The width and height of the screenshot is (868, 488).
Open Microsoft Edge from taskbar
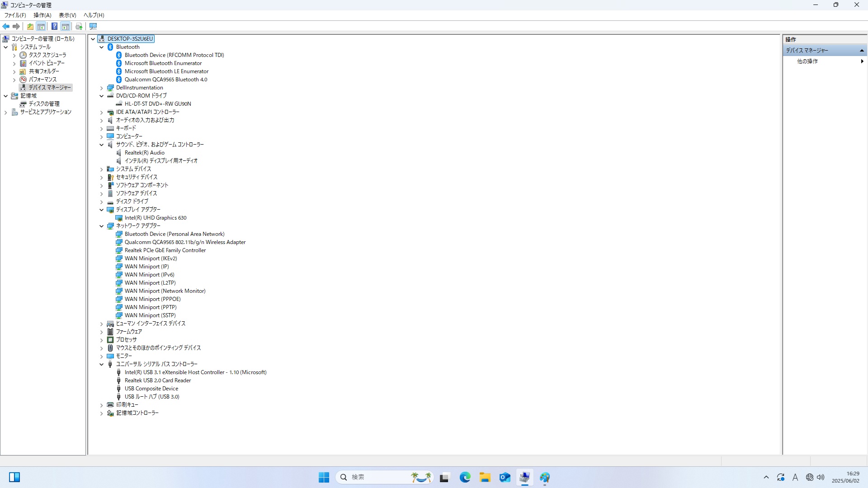[465, 477]
